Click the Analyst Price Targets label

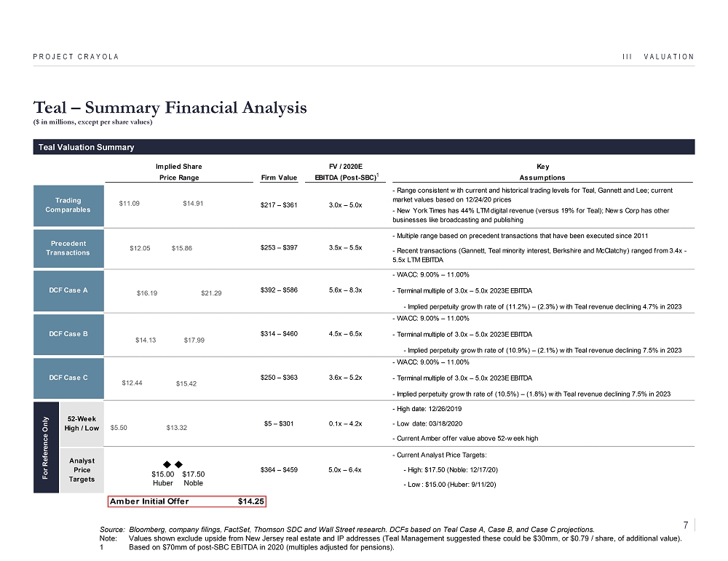[x=82, y=469]
